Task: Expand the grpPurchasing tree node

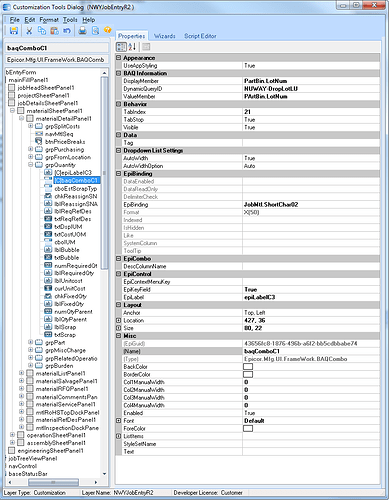Action: click(30, 149)
